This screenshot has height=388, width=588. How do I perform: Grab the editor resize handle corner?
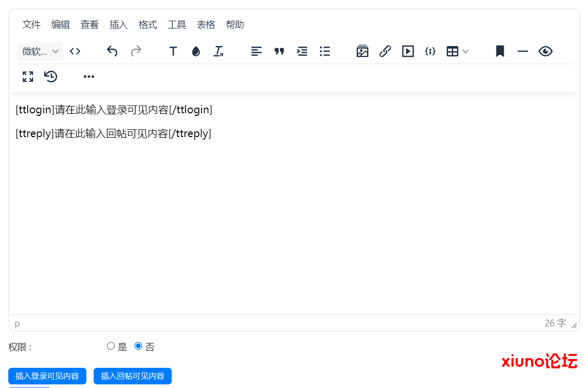[574, 325]
